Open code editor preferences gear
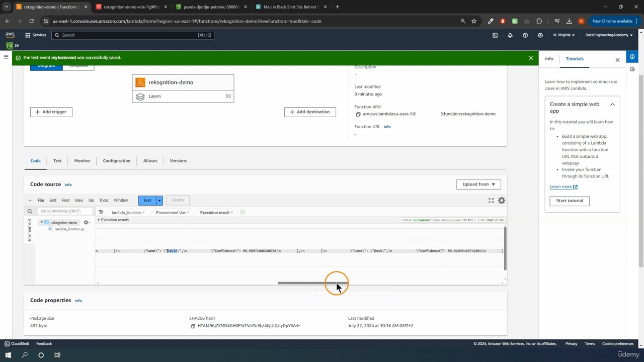 tap(502, 201)
